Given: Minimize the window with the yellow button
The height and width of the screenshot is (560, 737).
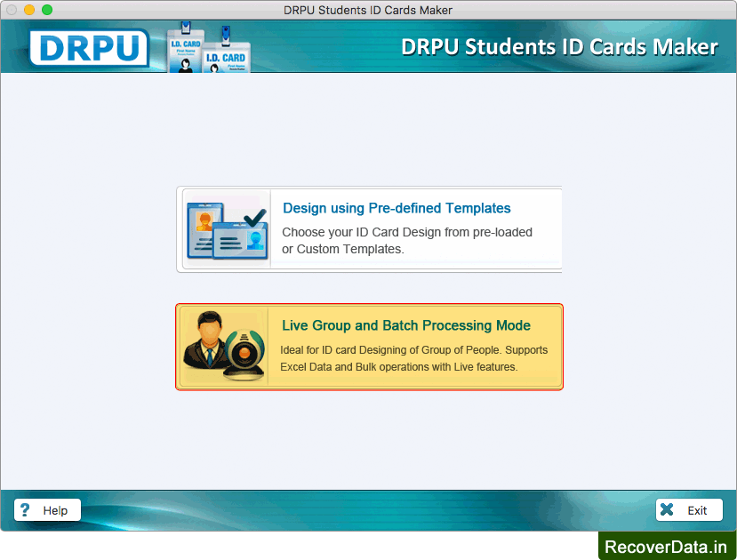Looking at the screenshot, I should tap(29, 10).
